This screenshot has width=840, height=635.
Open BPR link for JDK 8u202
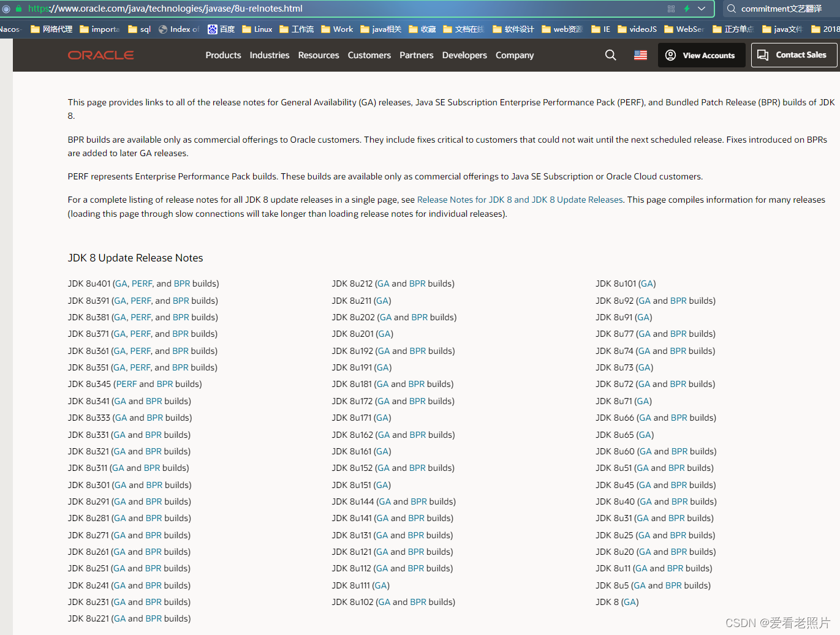tap(420, 317)
